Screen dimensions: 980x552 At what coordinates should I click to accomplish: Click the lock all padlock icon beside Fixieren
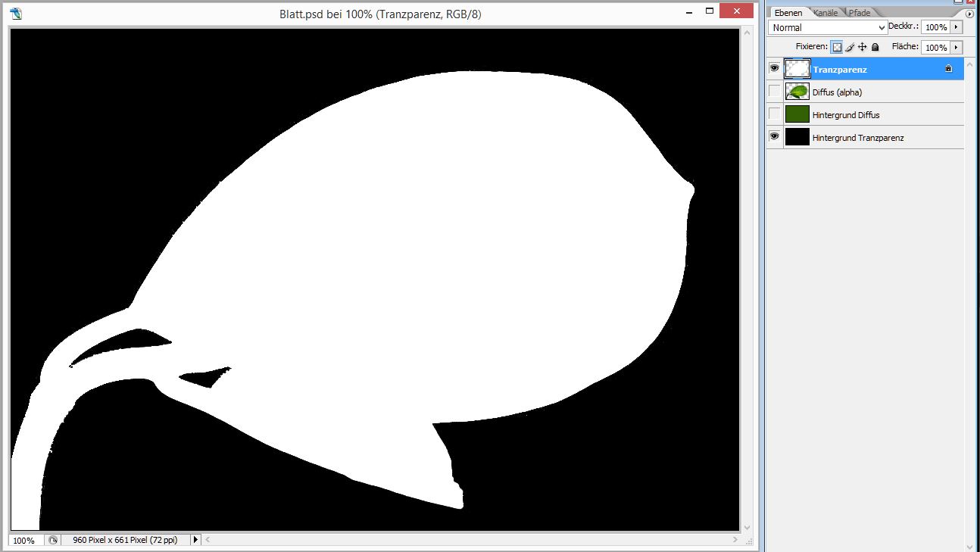click(875, 47)
